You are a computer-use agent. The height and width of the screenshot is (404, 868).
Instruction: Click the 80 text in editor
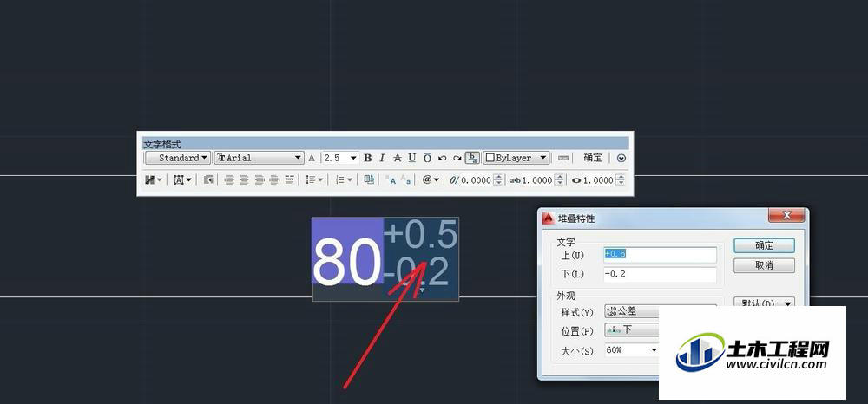click(347, 261)
